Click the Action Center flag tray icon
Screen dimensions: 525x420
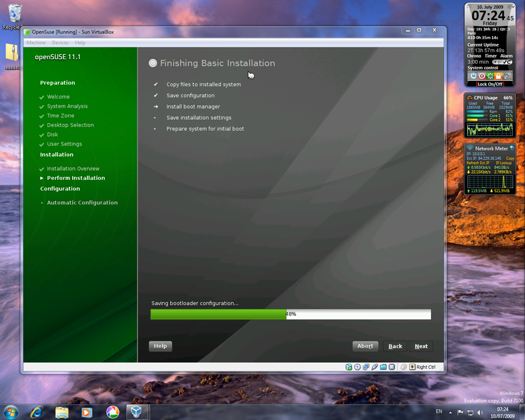[460, 412]
